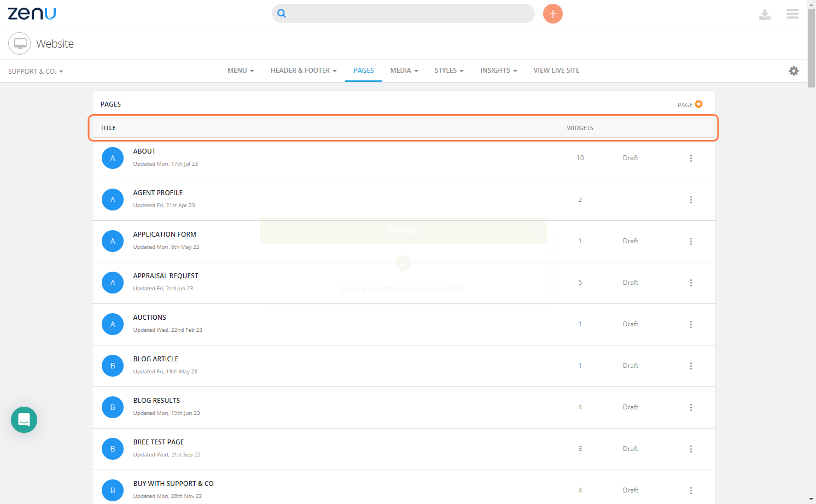Click the Auctions page avatar circle

(x=113, y=324)
